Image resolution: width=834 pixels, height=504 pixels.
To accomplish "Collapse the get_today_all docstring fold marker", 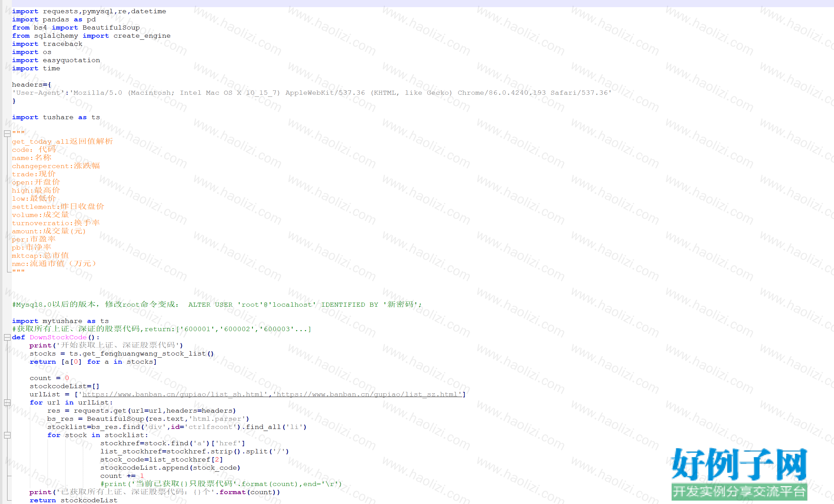I will [7, 134].
